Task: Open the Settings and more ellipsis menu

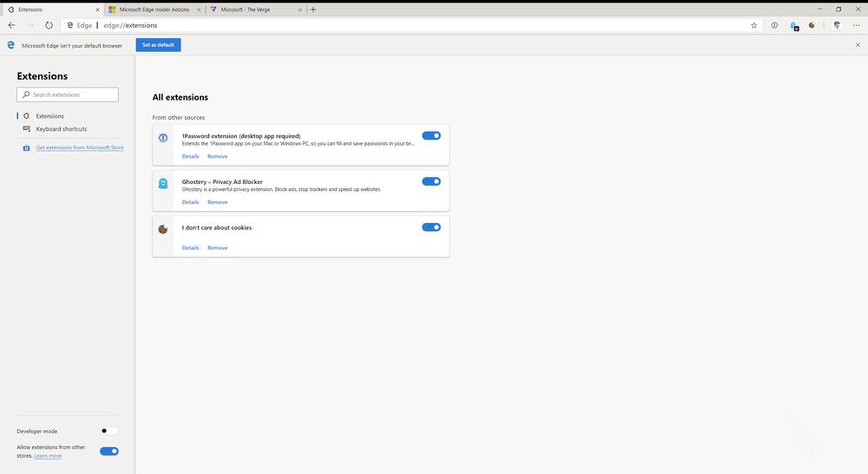Action: [x=856, y=25]
